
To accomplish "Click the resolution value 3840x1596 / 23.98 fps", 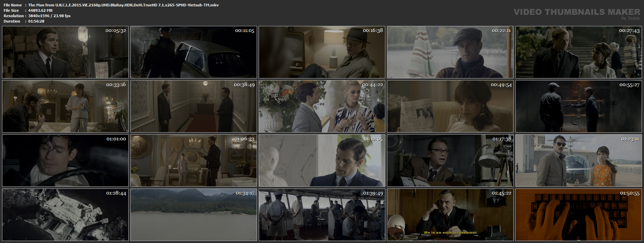I will pyautogui.click(x=49, y=16).
